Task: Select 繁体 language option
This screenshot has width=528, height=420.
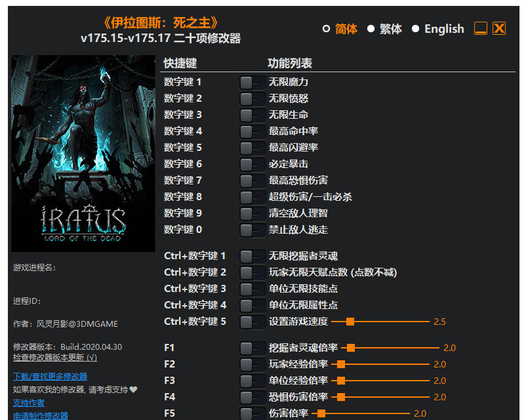Action: [x=371, y=29]
